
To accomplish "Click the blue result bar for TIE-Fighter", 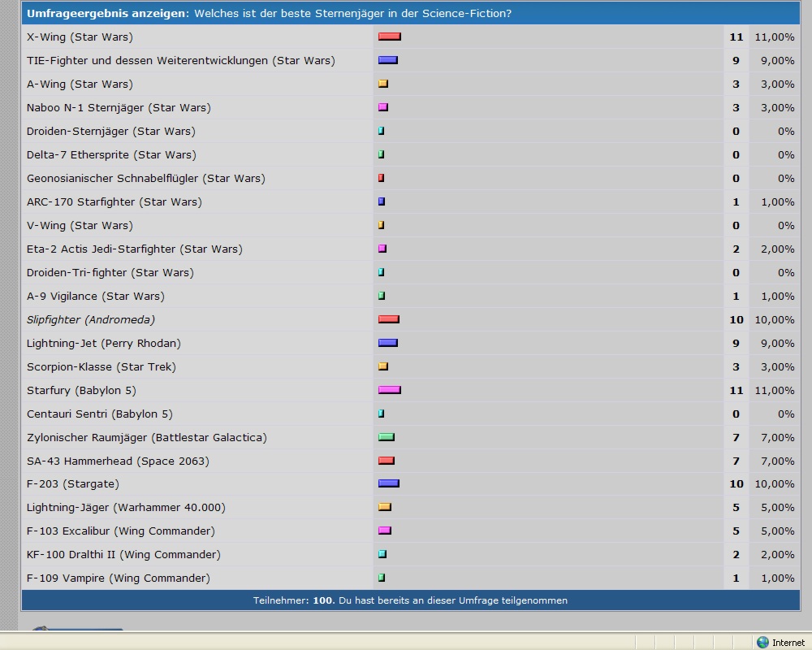I will [x=388, y=60].
